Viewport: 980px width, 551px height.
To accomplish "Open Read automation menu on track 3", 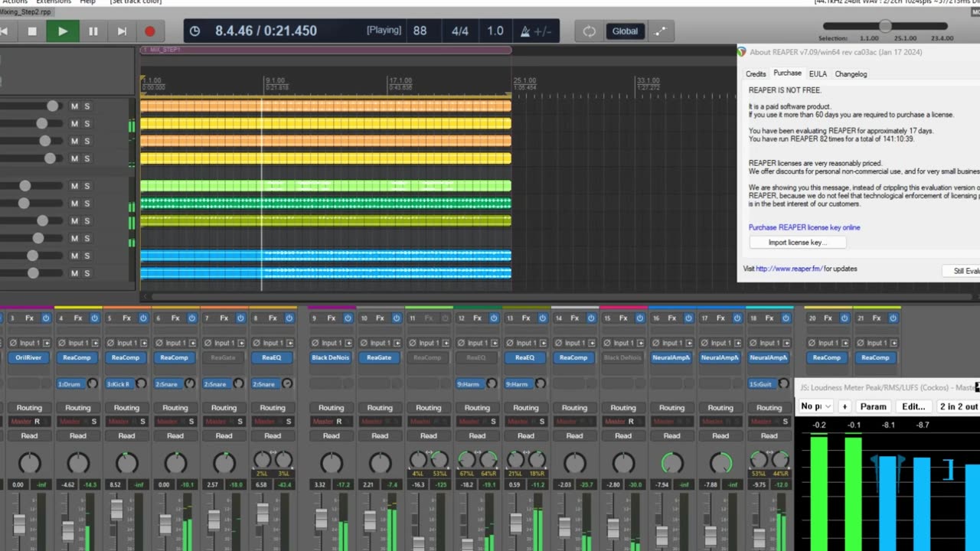I will [29, 435].
